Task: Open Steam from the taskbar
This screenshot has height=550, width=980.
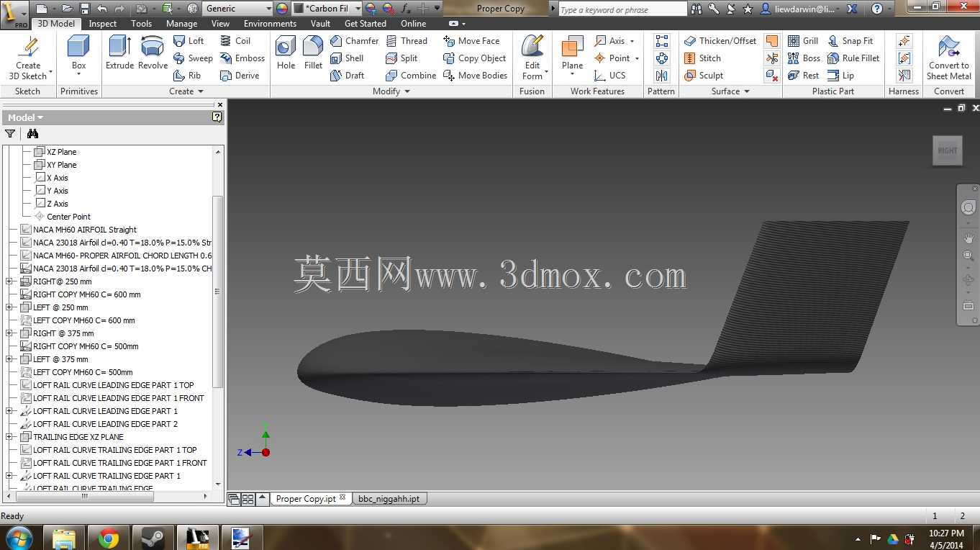Action: pyautogui.click(x=153, y=538)
